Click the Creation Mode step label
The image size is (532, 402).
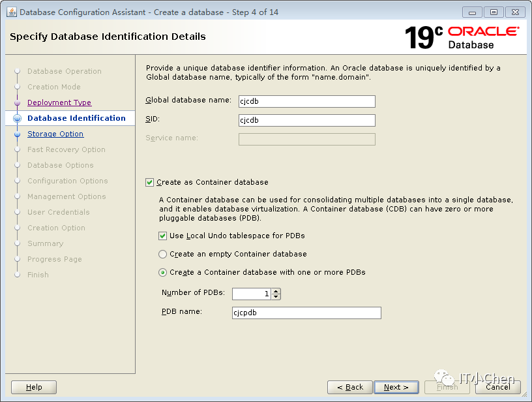coord(54,87)
